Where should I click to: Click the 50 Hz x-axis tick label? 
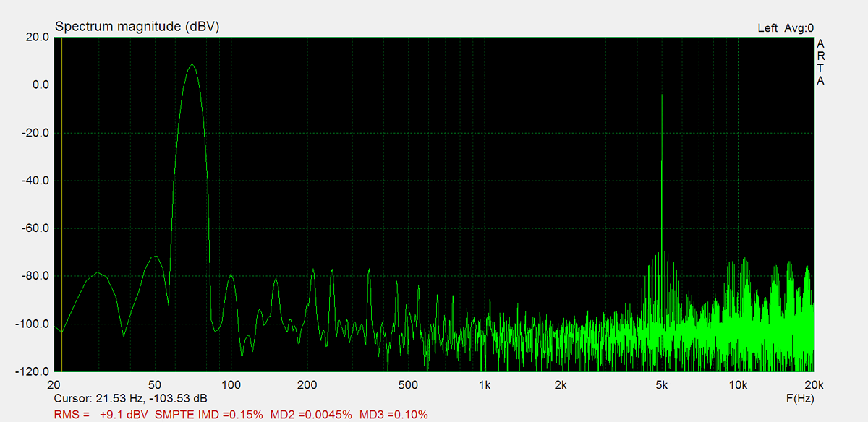(x=156, y=384)
